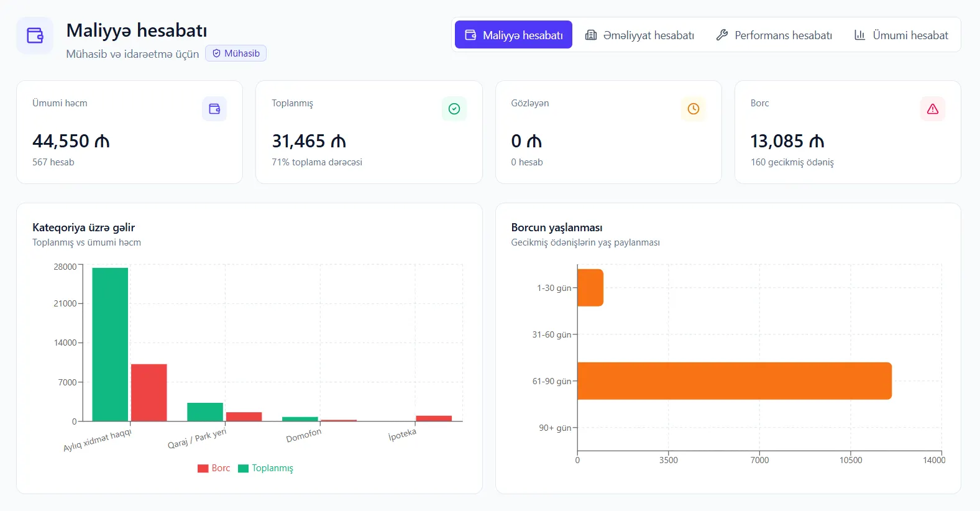Open the Performans hesabatı tab

(x=774, y=35)
